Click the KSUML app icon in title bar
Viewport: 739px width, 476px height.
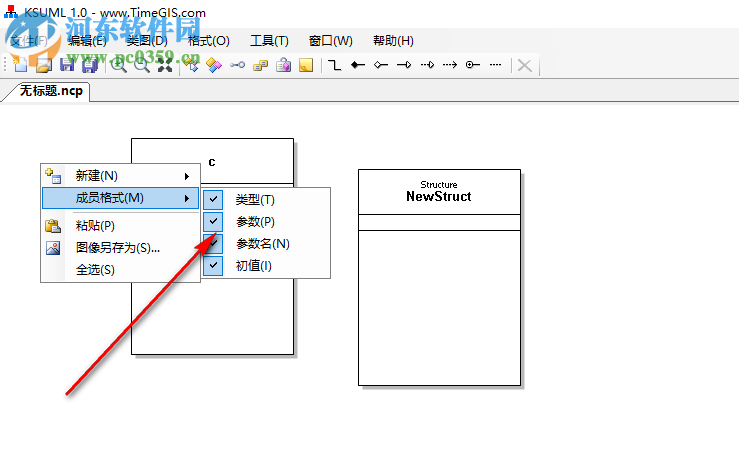pyautogui.click(x=10, y=12)
